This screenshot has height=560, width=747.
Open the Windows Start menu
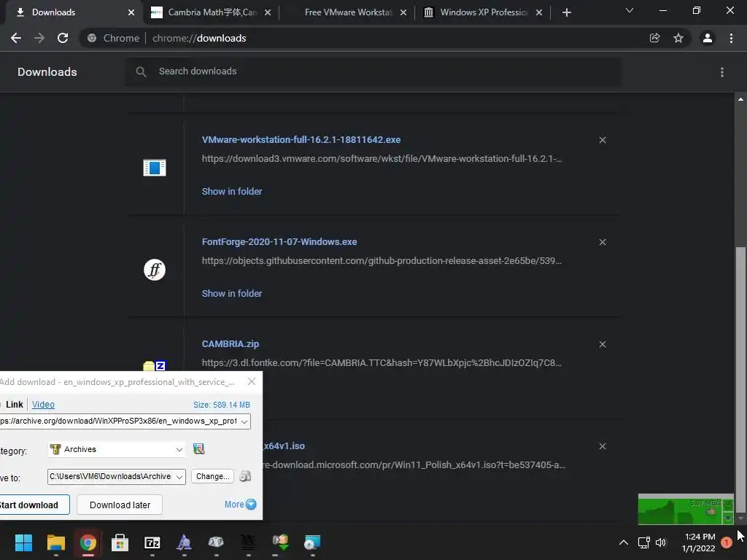point(23,542)
